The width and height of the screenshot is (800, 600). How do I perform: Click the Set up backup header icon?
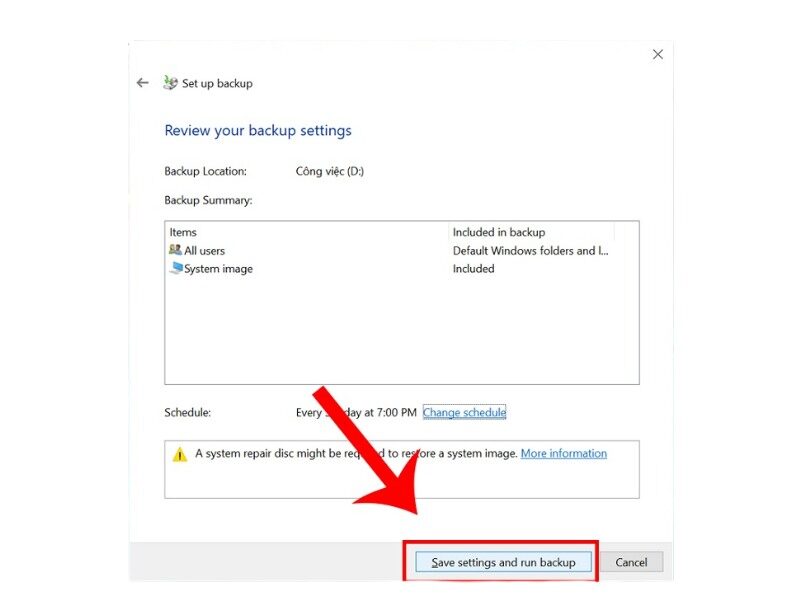click(168, 83)
